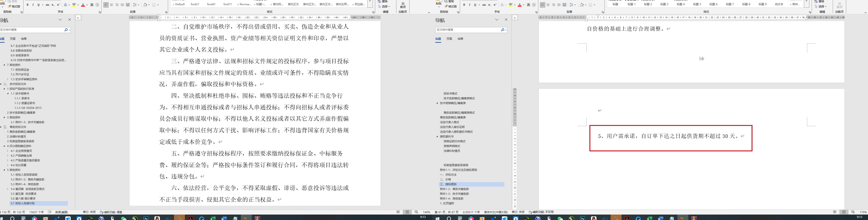Open navigation pane options in left window

coord(60,20)
